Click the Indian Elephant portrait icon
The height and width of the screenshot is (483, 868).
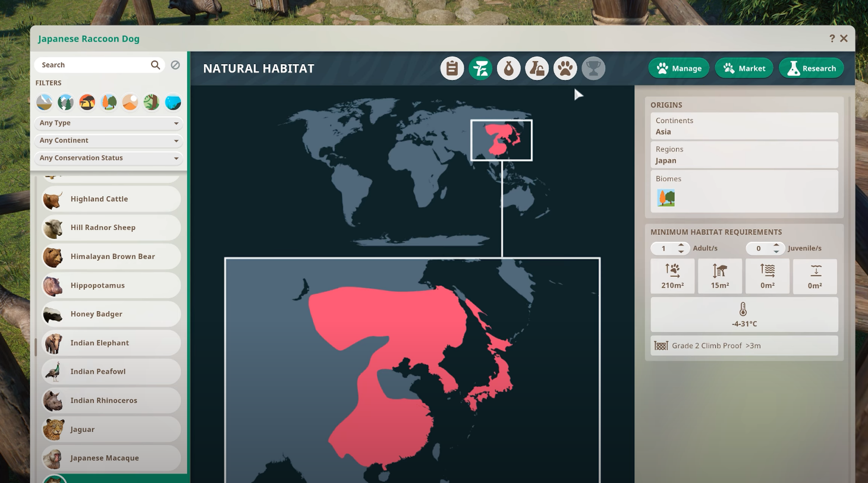click(x=53, y=343)
